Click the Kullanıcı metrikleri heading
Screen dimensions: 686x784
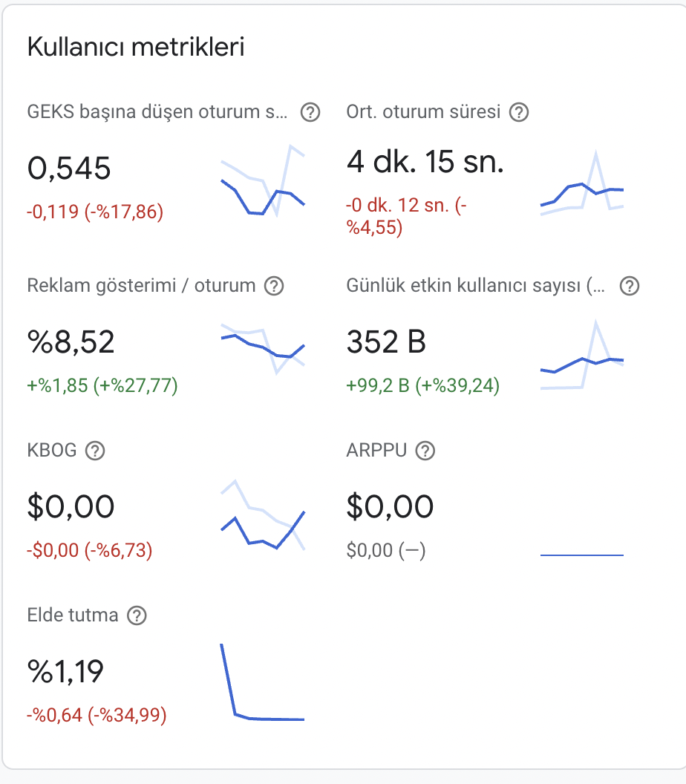[136, 47]
